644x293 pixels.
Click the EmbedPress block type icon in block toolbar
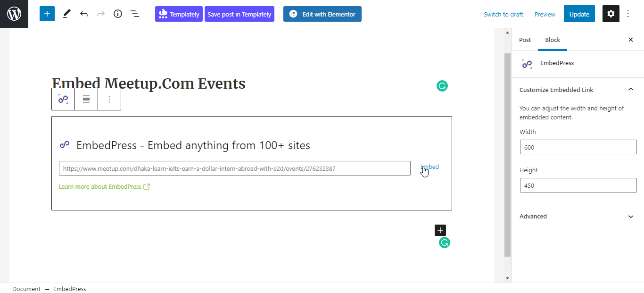coord(63,99)
